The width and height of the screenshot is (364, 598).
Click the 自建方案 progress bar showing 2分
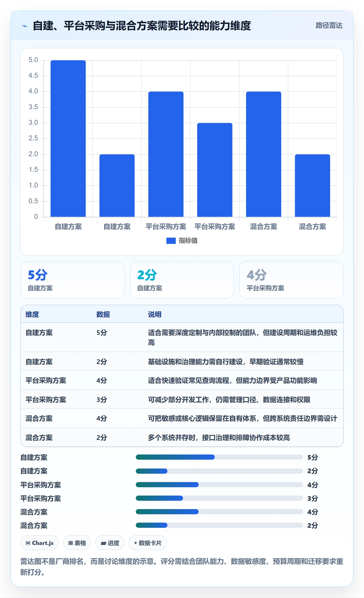tap(219, 471)
